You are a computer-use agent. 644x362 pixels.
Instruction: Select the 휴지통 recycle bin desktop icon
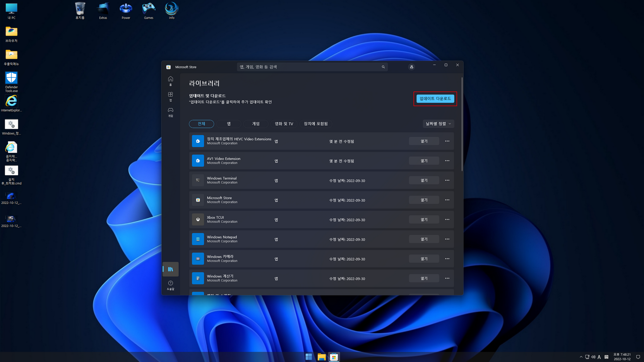[80, 11]
